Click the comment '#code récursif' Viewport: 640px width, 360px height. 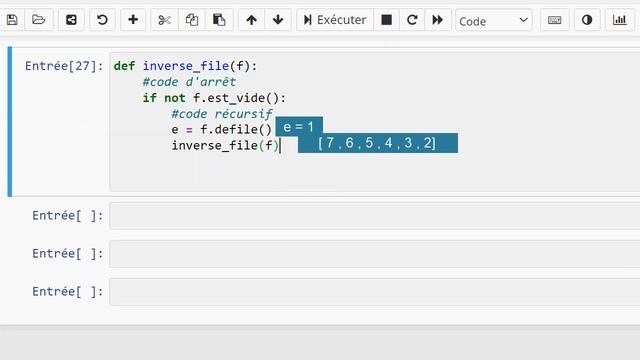222,114
